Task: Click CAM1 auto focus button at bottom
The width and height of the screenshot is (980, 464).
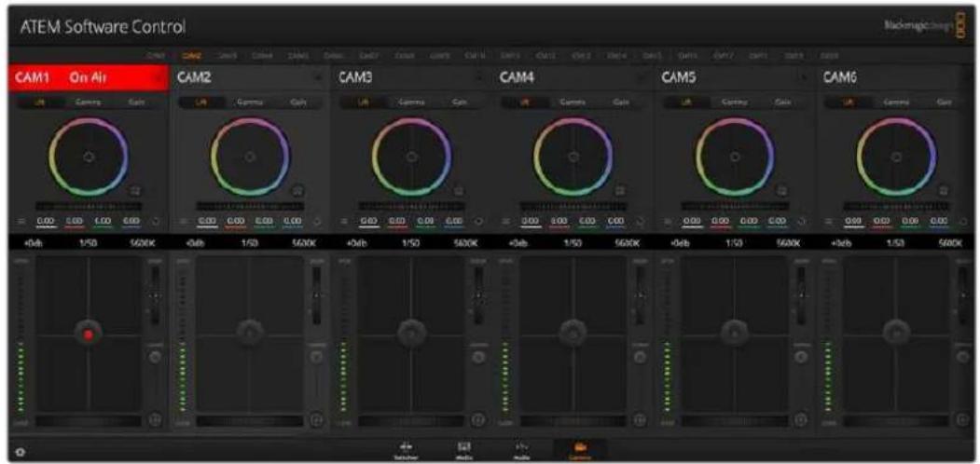Action: pyautogui.click(x=156, y=420)
